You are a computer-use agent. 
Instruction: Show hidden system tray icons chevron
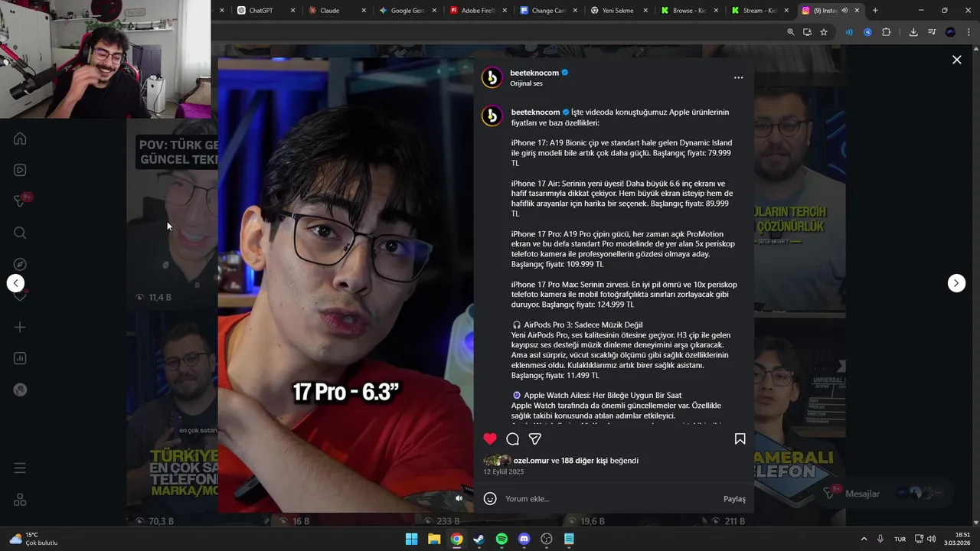864,539
